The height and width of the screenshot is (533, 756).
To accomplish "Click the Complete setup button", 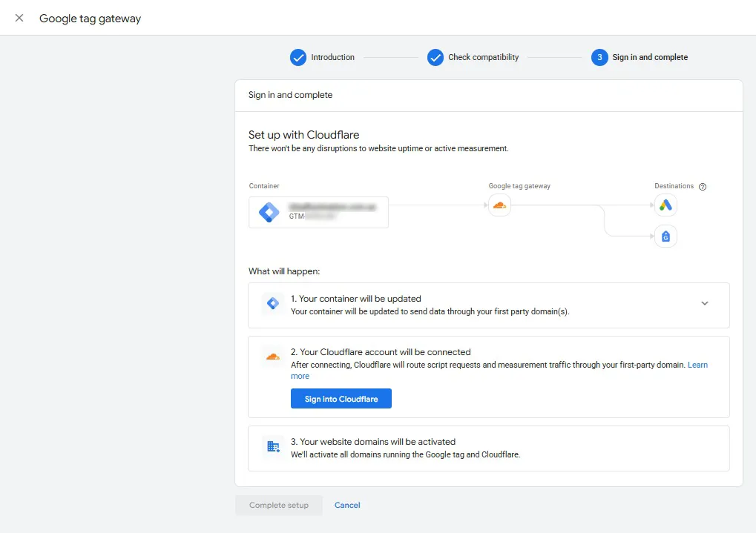I will [x=279, y=505].
